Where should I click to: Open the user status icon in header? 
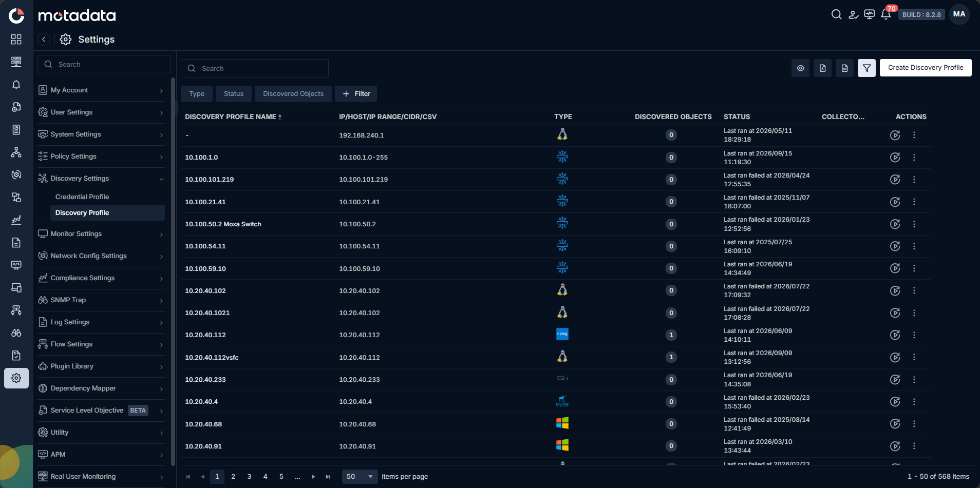pyautogui.click(x=853, y=14)
